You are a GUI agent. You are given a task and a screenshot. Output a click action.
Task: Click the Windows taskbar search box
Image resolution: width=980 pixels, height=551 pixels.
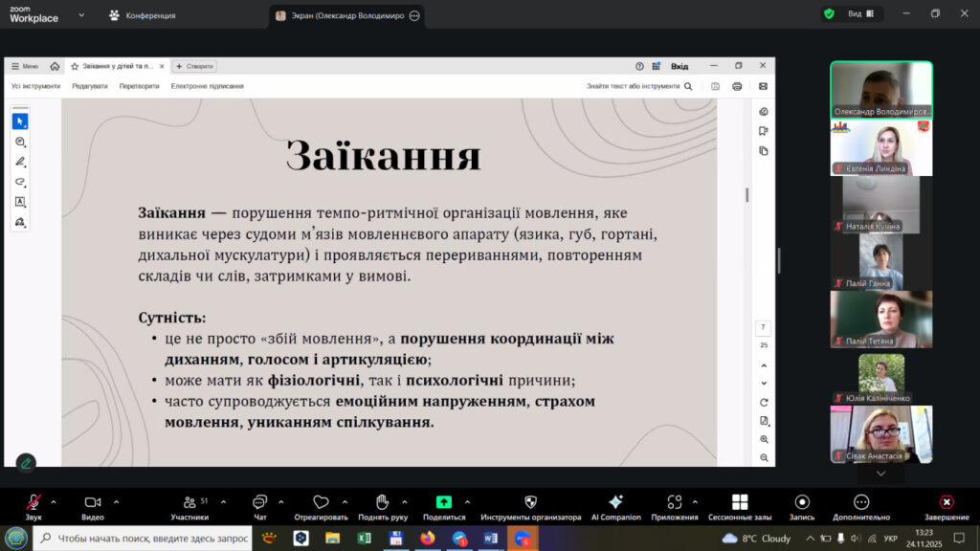tap(144, 539)
